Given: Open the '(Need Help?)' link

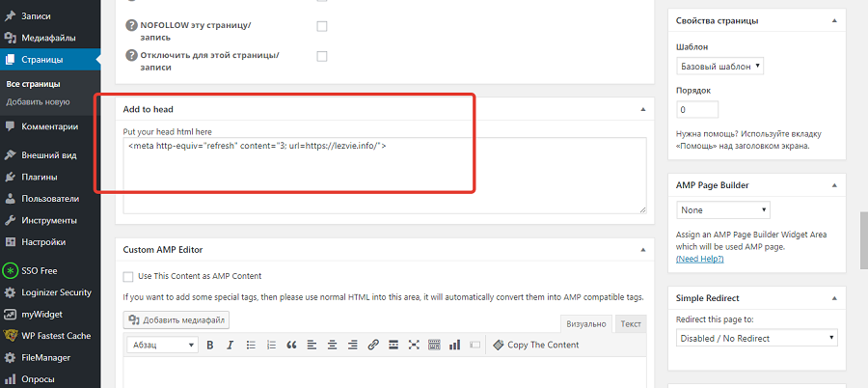Looking at the screenshot, I should [x=701, y=260].
